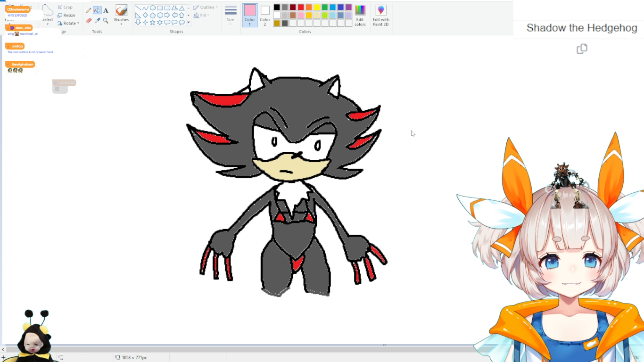The image size is (644, 362).
Task: Choose the Hexagon shape
Action: 160,15
